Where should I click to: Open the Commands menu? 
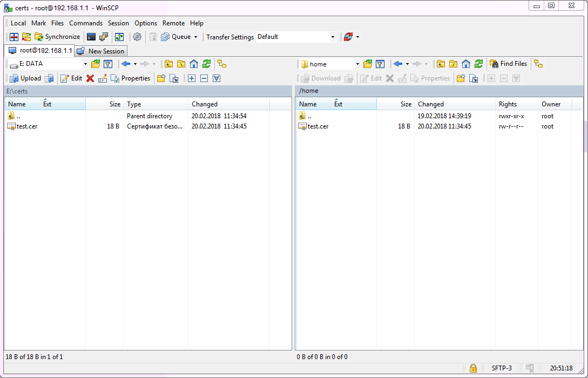click(x=86, y=23)
